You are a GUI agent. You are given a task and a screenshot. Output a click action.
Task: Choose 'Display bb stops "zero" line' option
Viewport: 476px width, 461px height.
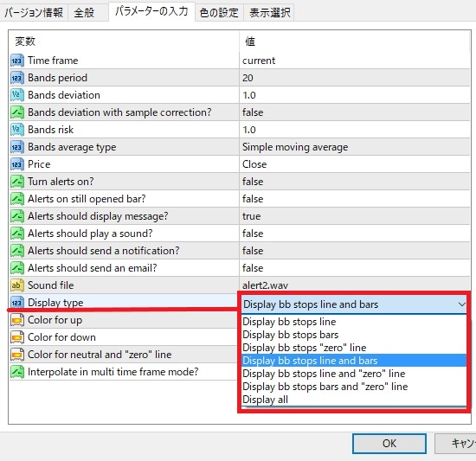[354, 348]
